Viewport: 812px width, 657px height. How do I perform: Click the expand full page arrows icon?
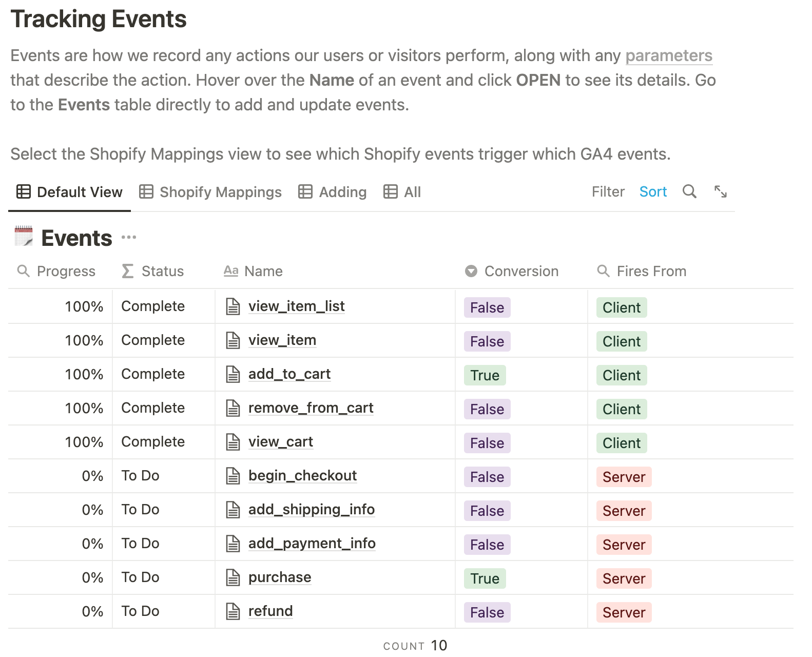pyautogui.click(x=721, y=192)
